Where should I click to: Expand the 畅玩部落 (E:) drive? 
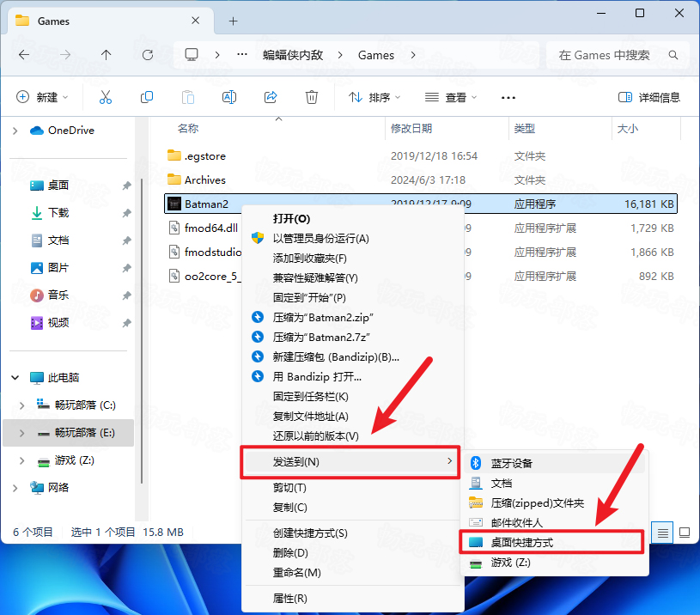[x=21, y=433]
